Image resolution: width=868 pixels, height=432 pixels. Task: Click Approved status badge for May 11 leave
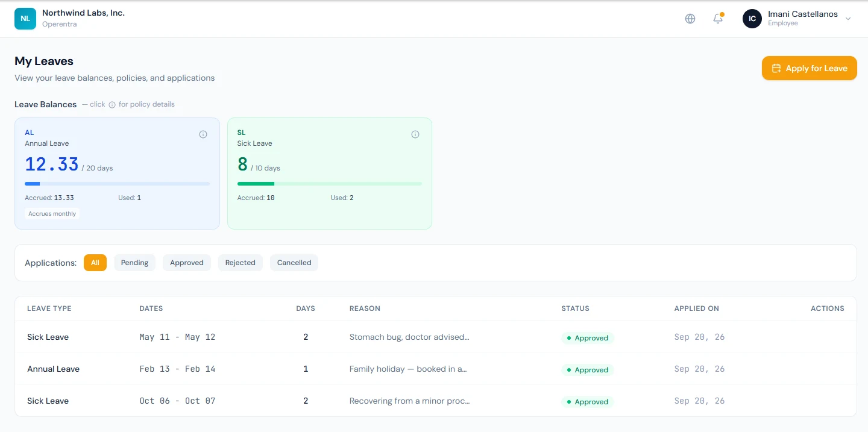click(x=588, y=338)
